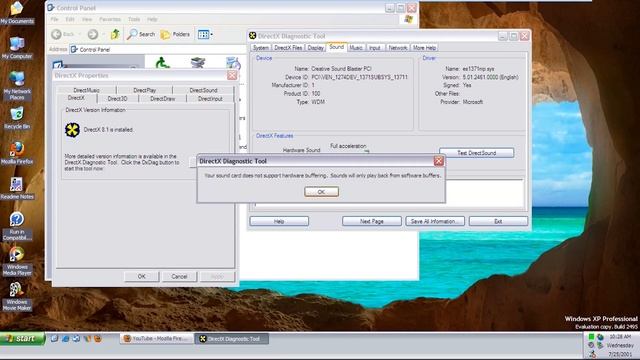This screenshot has height=360, width=640.
Task: Switch to the Display tab in DxDiag
Action: click(x=316, y=48)
